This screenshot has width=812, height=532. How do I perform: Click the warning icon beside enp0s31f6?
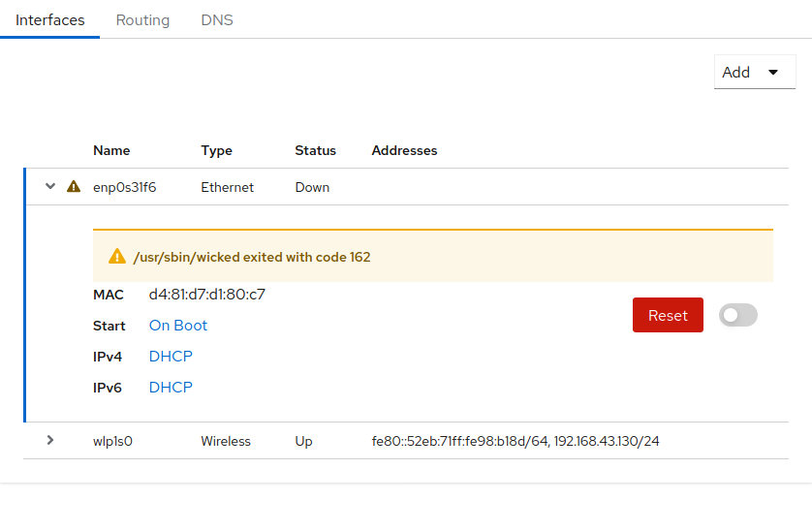[73, 187]
